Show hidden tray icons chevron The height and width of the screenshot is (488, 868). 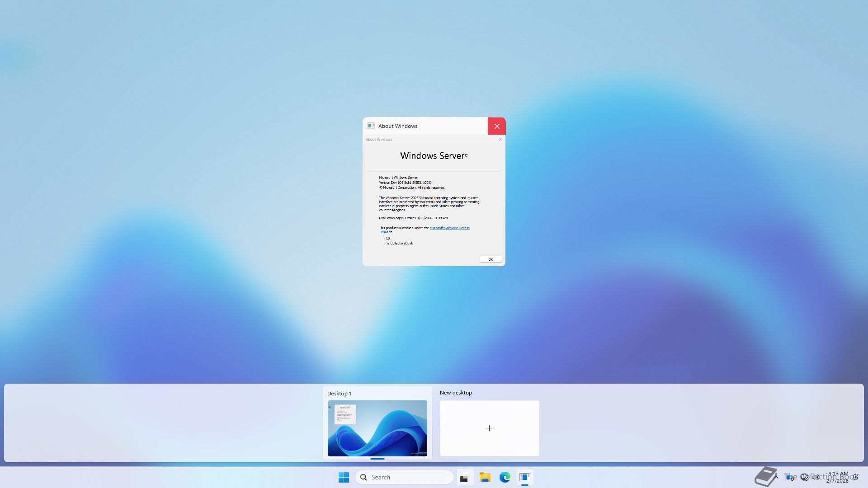(x=776, y=476)
